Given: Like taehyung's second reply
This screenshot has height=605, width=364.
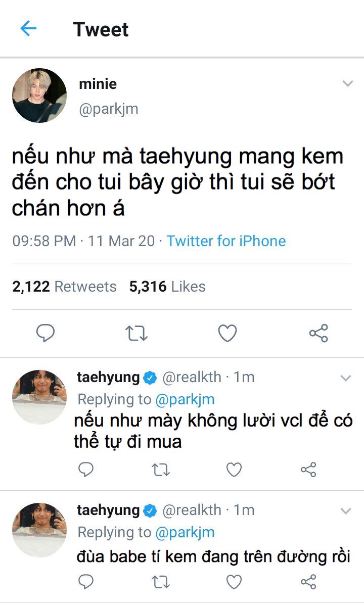Looking at the screenshot, I should (234, 582).
